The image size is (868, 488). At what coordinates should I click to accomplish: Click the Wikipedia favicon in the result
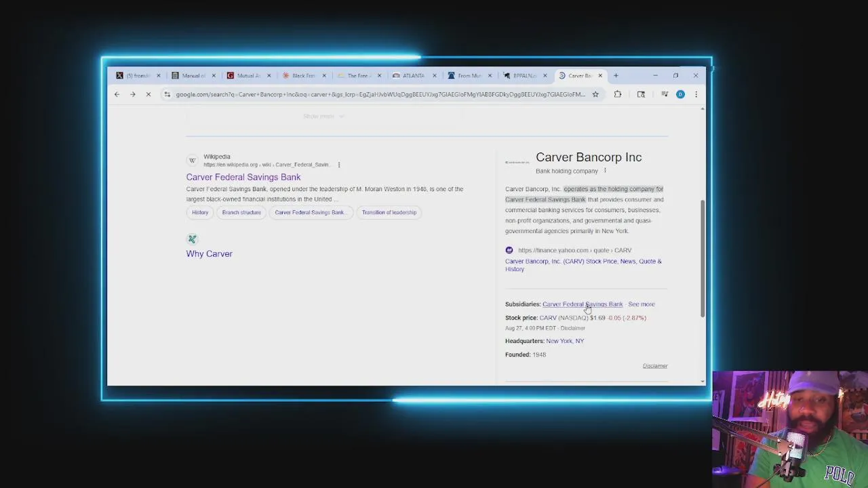[x=193, y=161]
